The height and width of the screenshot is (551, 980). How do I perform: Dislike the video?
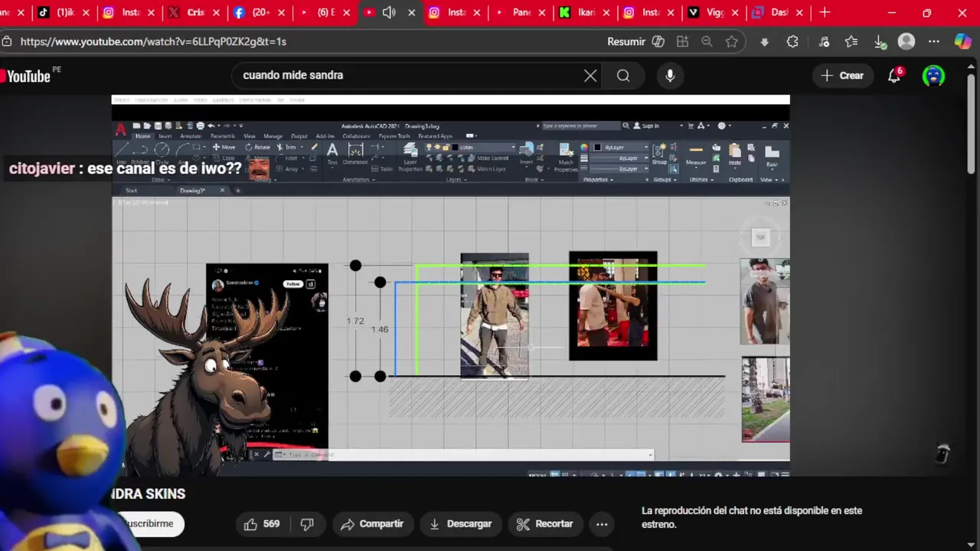pos(307,524)
